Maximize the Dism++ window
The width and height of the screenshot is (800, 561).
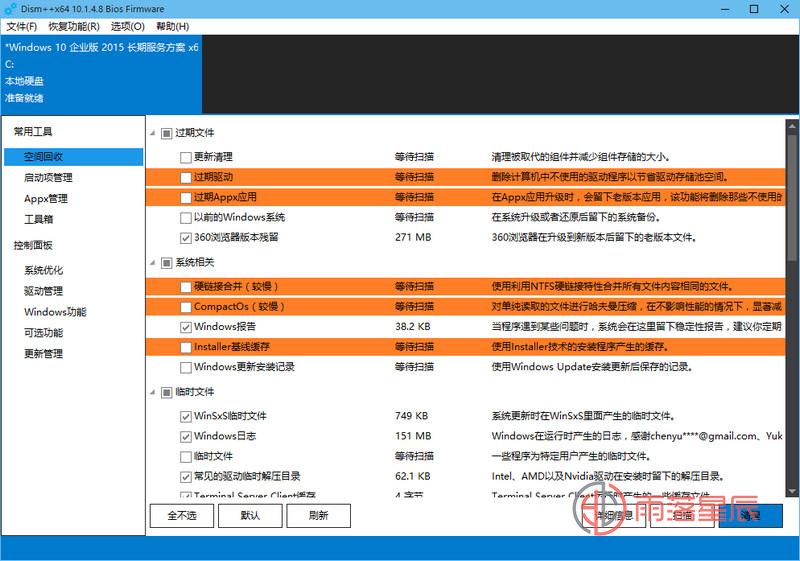tap(754, 9)
